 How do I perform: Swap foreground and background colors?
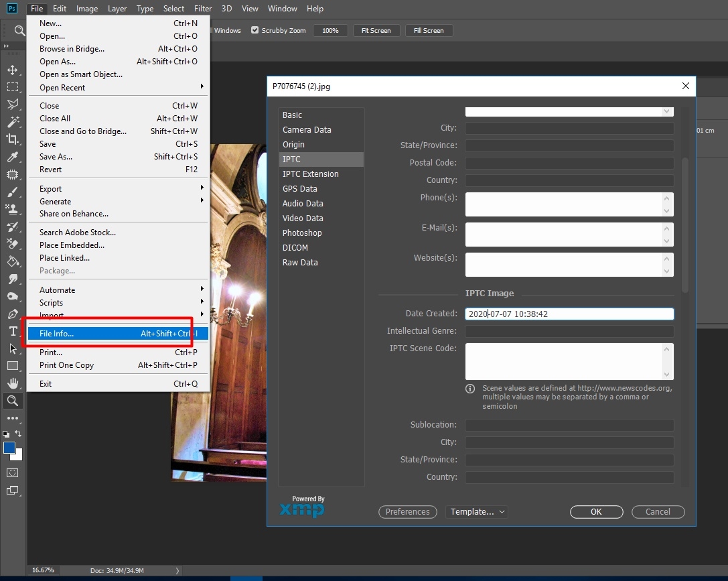coord(18,434)
